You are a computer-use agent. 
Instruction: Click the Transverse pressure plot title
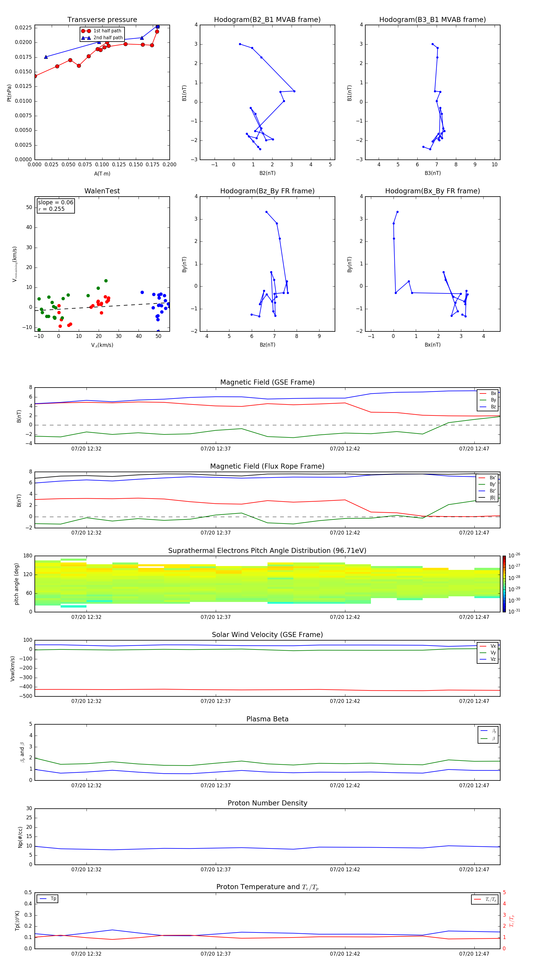click(102, 20)
